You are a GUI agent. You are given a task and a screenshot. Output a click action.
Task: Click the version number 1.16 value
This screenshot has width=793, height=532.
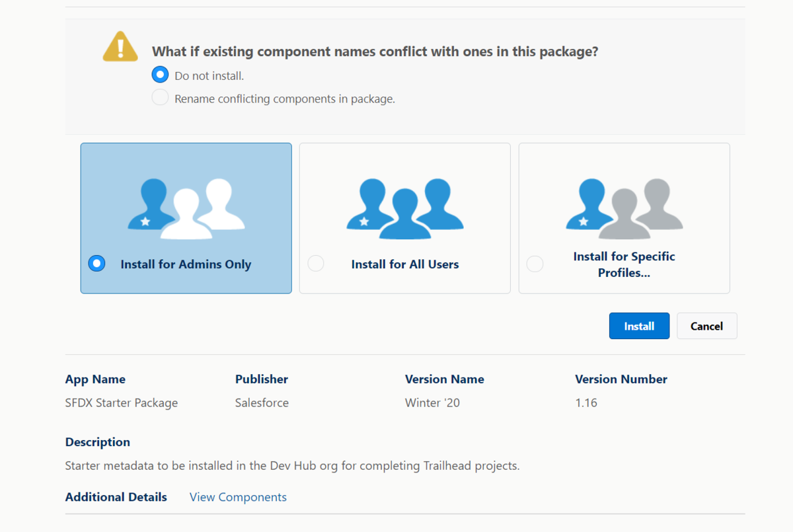pos(586,402)
